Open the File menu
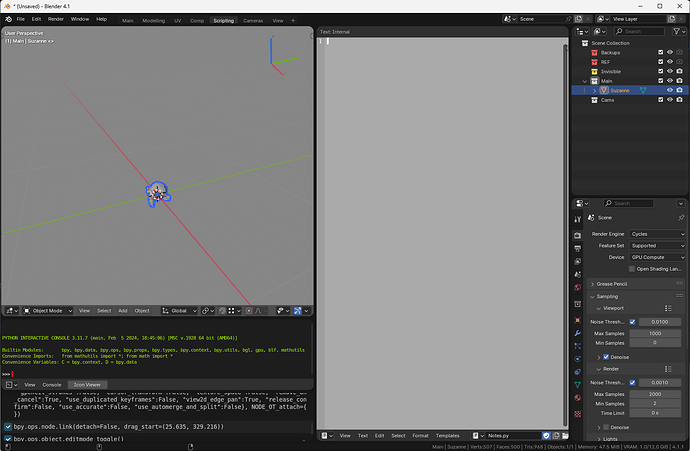This screenshot has height=451, width=690. [21, 19]
